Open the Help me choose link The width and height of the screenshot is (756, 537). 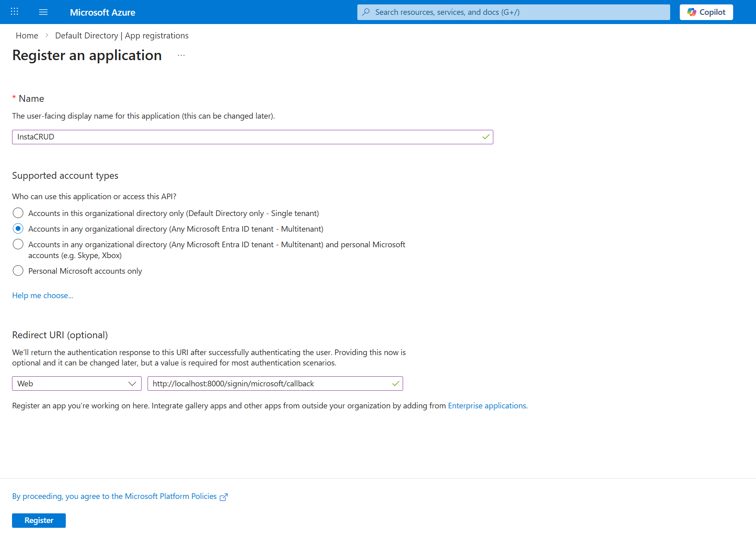coord(43,295)
